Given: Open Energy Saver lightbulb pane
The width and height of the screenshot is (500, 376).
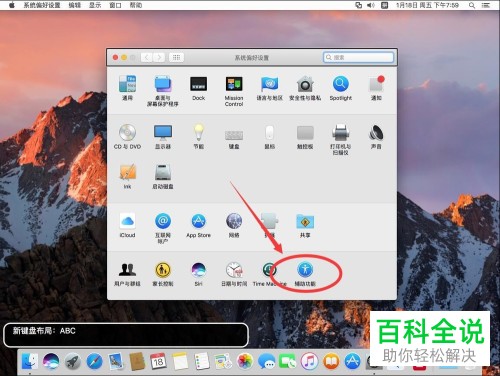Looking at the screenshot, I should pyautogui.click(x=198, y=136).
